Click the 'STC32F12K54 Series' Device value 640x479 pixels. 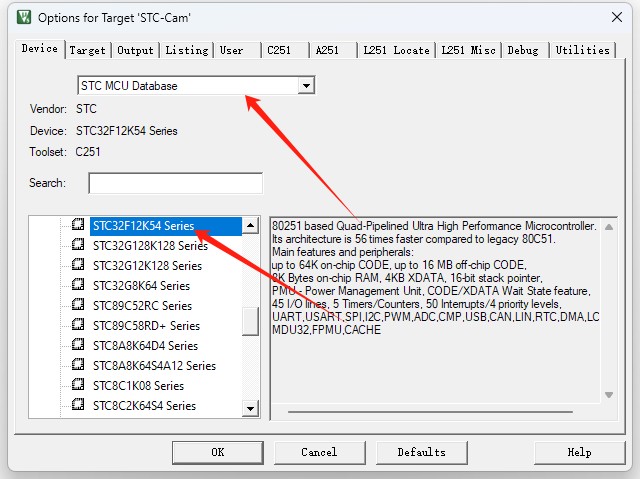coord(127,131)
